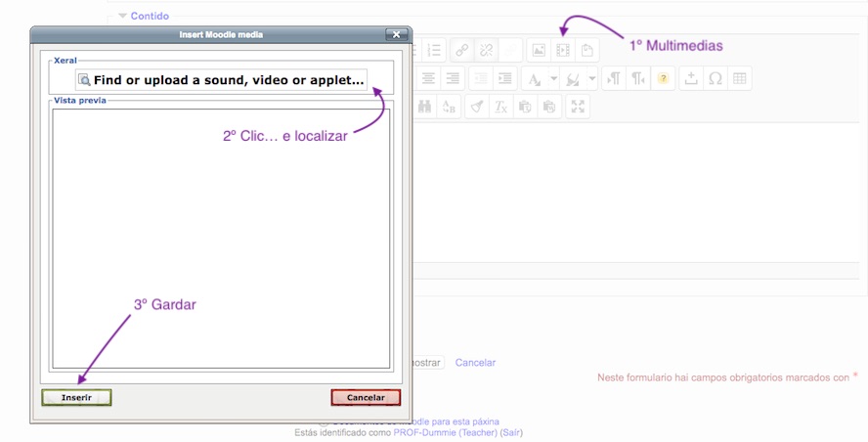Click the Find binoculars icon

click(x=425, y=107)
